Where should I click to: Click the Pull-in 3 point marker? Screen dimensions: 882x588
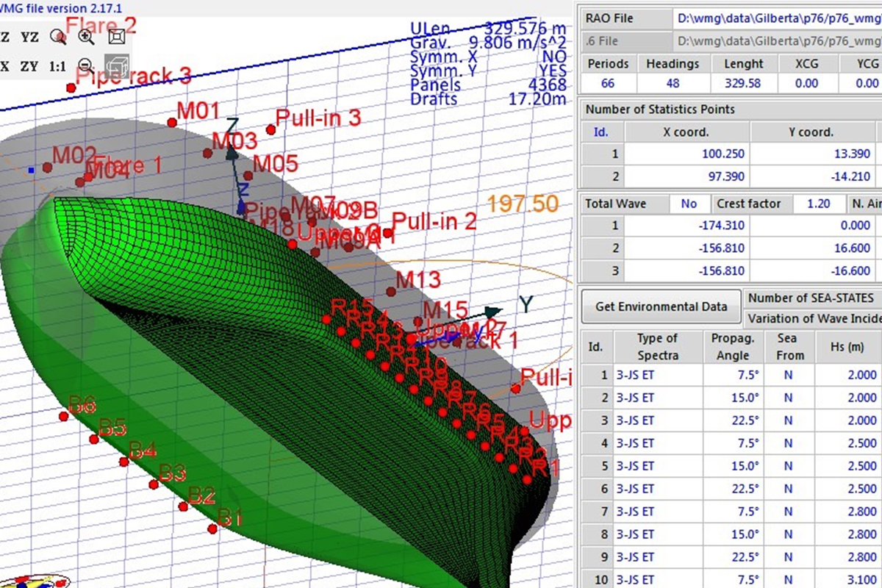pyautogui.click(x=270, y=130)
